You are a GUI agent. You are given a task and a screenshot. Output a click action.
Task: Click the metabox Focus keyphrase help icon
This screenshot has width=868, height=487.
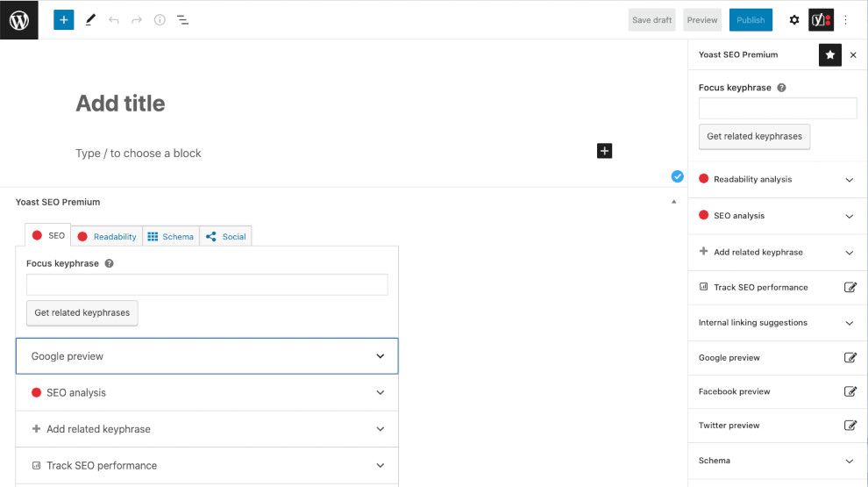pyautogui.click(x=109, y=263)
